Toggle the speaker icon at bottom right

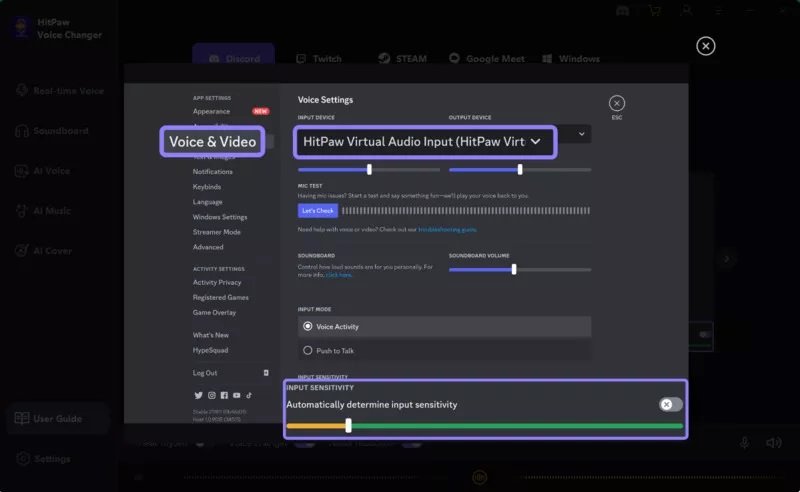(773, 442)
